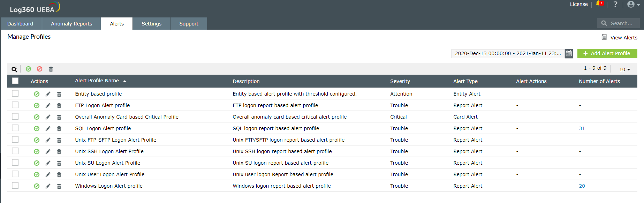Check the select-all checkbox in table header
The height and width of the screenshot is (203, 644).
pos(15,81)
